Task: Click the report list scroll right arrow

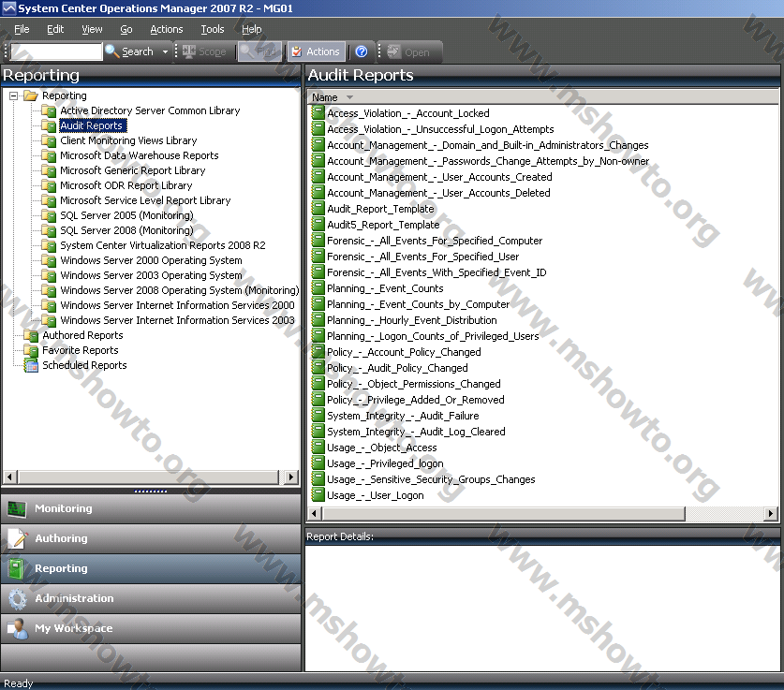Action: [x=771, y=513]
